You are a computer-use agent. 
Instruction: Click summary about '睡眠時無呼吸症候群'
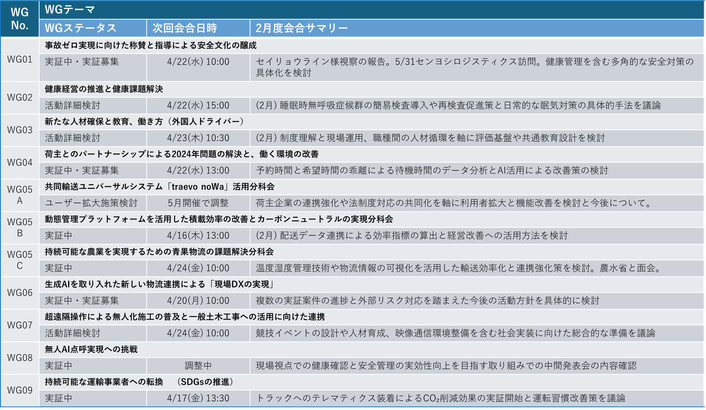tap(458, 105)
